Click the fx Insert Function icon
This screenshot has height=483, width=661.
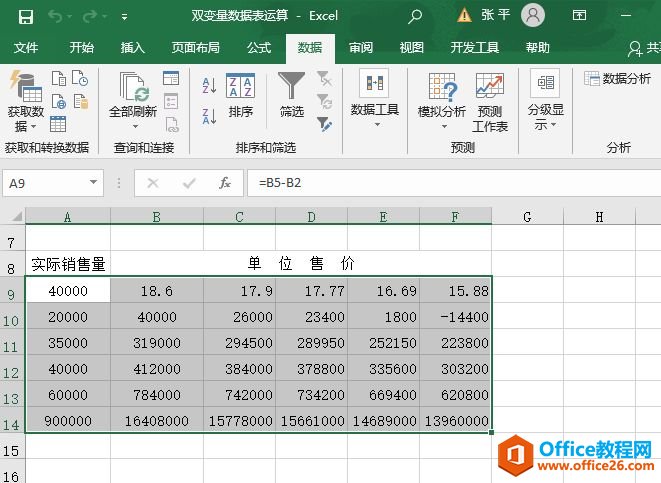(225, 183)
